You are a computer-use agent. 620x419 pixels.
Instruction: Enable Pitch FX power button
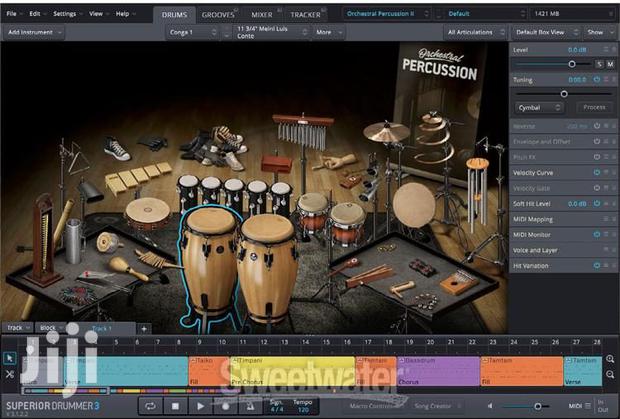596,157
